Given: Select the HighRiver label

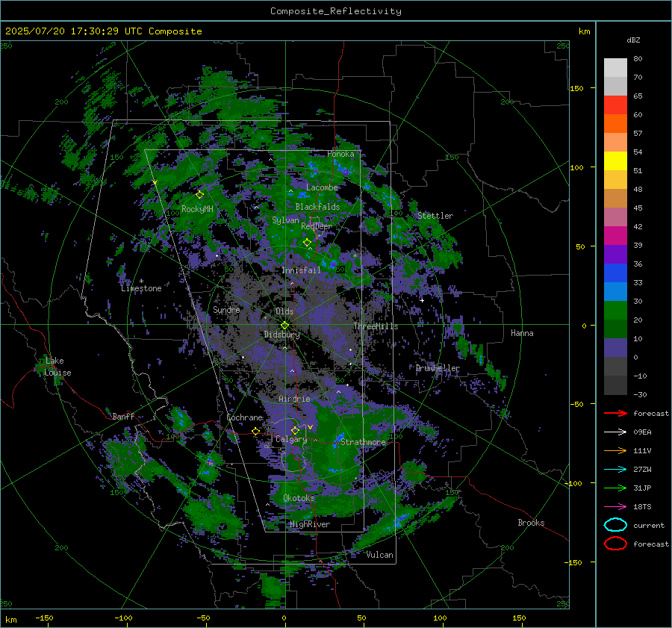Looking at the screenshot, I should (x=310, y=524).
